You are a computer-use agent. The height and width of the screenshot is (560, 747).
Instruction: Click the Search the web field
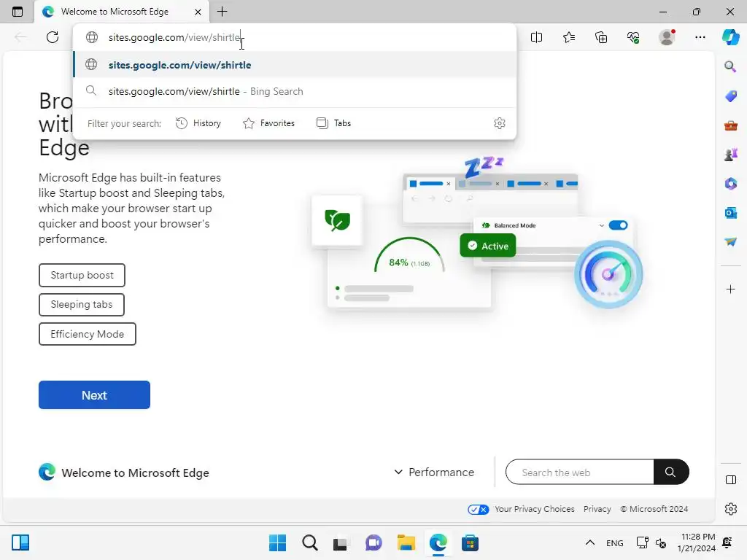pos(580,472)
